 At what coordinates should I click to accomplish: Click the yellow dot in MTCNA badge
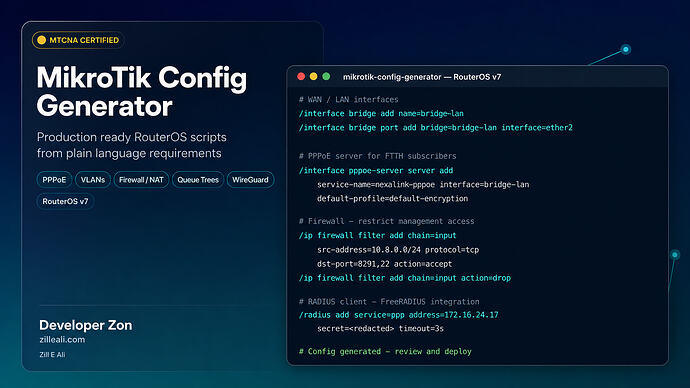point(41,40)
